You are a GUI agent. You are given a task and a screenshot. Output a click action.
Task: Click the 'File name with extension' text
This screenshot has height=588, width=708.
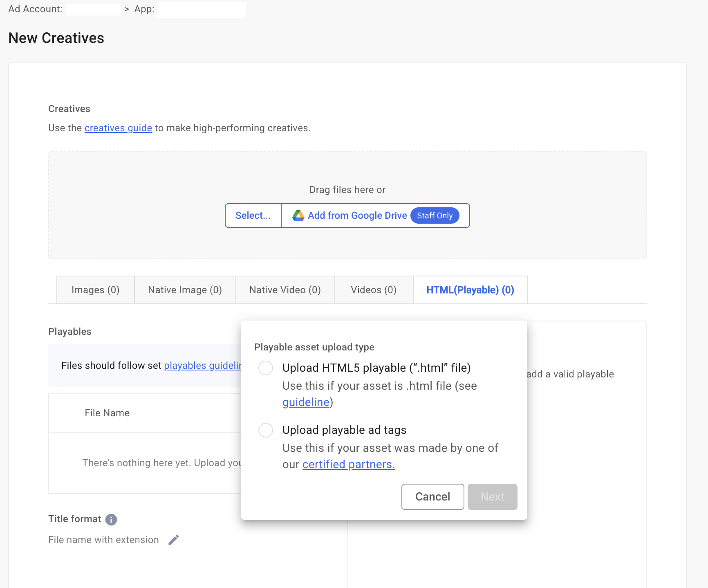[103, 540]
